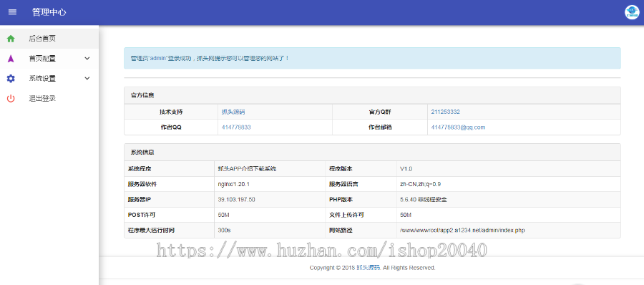Click the zh-CN,zh;q=0.9 value
The width and height of the screenshot is (644, 285).
click(421, 184)
